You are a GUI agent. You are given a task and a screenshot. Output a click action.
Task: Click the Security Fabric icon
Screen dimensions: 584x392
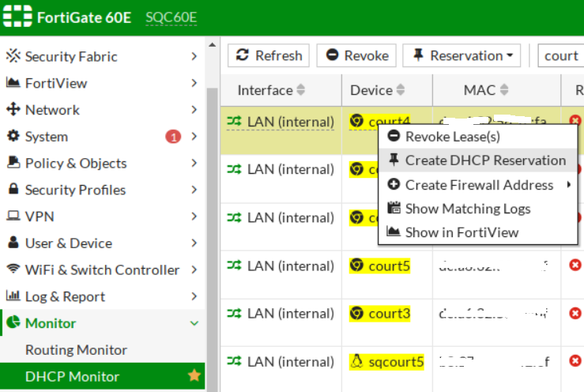(13, 55)
